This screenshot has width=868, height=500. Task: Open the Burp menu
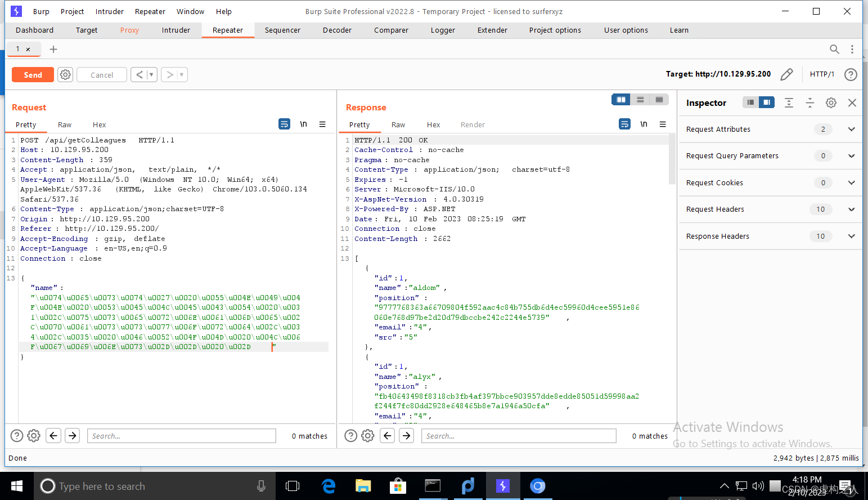pyautogui.click(x=41, y=11)
